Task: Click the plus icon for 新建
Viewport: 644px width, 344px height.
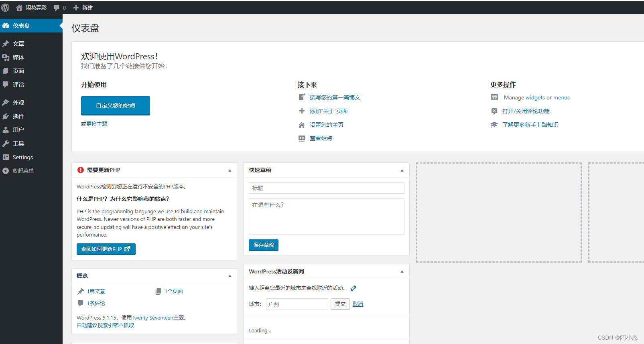Action: pyautogui.click(x=76, y=8)
